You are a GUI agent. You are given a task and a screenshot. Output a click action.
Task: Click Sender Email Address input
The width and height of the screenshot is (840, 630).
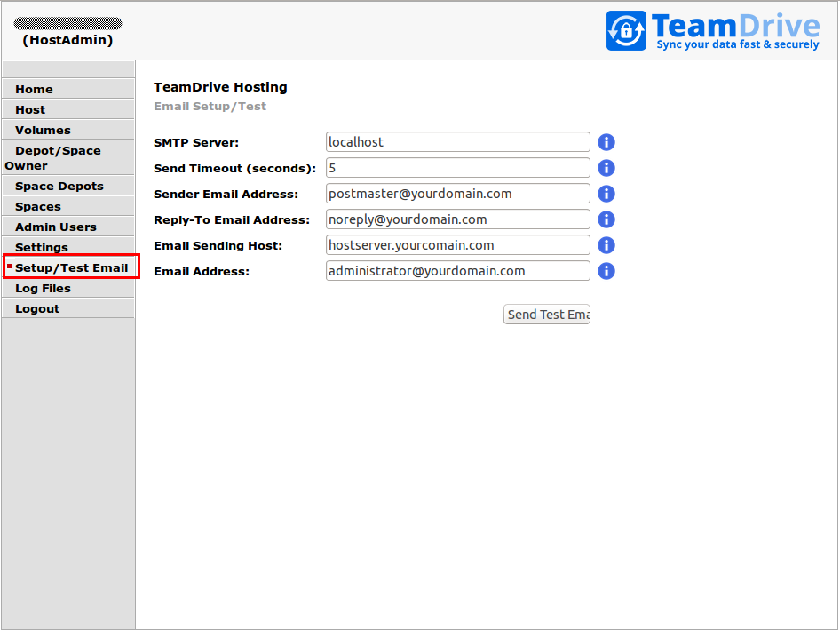tap(458, 194)
